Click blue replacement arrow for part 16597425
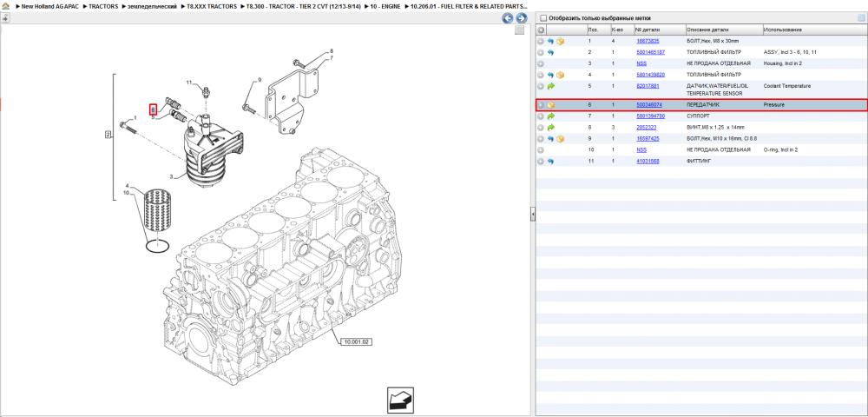The width and height of the screenshot is (868, 417). tap(551, 138)
